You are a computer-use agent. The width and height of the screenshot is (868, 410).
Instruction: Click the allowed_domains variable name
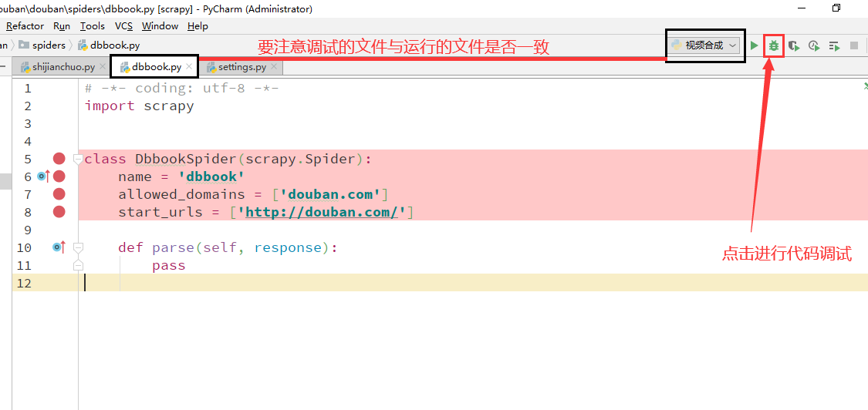pyautogui.click(x=181, y=194)
